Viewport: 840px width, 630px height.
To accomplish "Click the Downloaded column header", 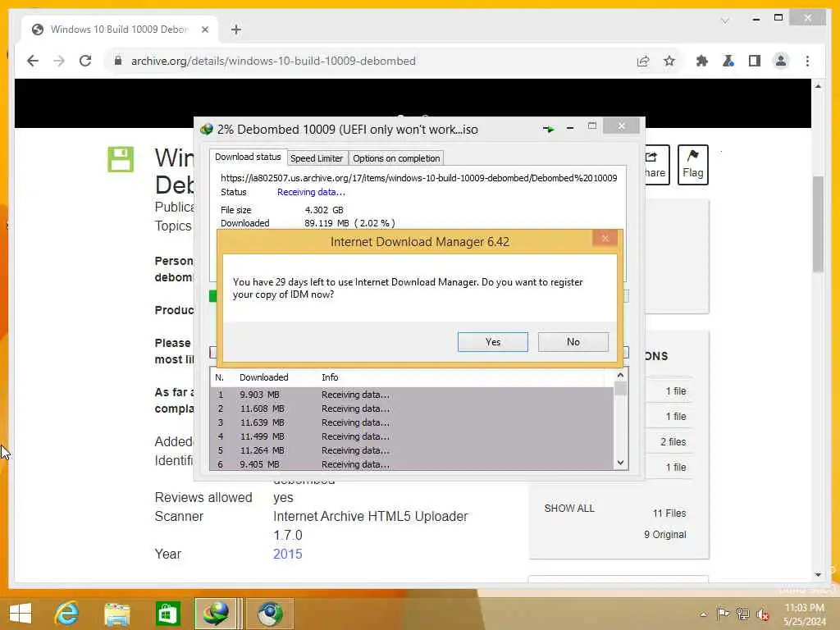I will pyautogui.click(x=263, y=377).
